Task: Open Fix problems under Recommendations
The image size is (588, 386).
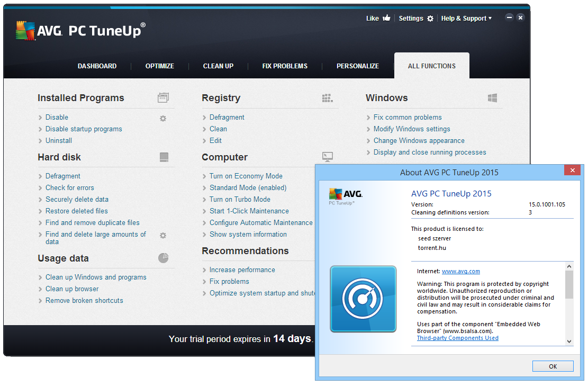Action: [229, 282]
